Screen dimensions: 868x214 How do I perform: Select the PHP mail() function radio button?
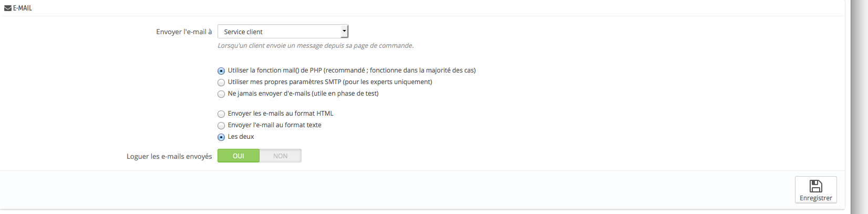click(x=221, y=71)
